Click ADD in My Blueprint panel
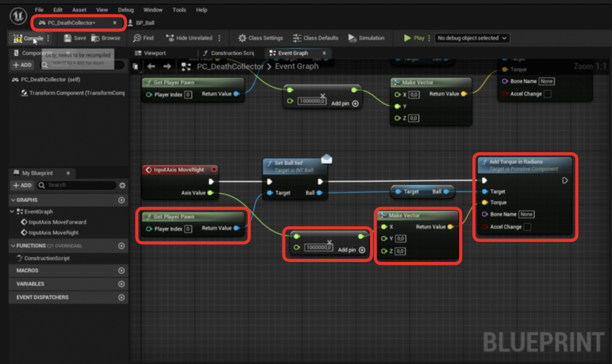The image size is (612, 364). click(x=22, y=185)
